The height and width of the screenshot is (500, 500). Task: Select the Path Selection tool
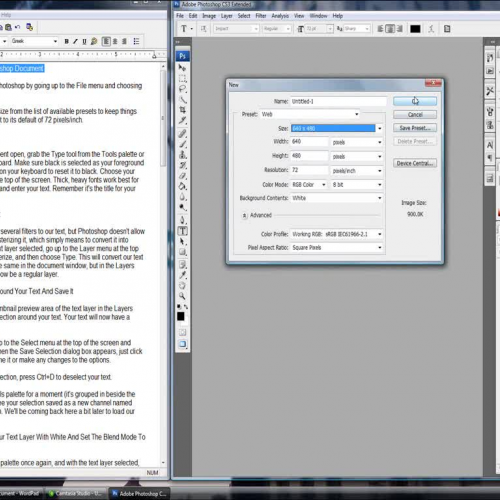point(182,241)
